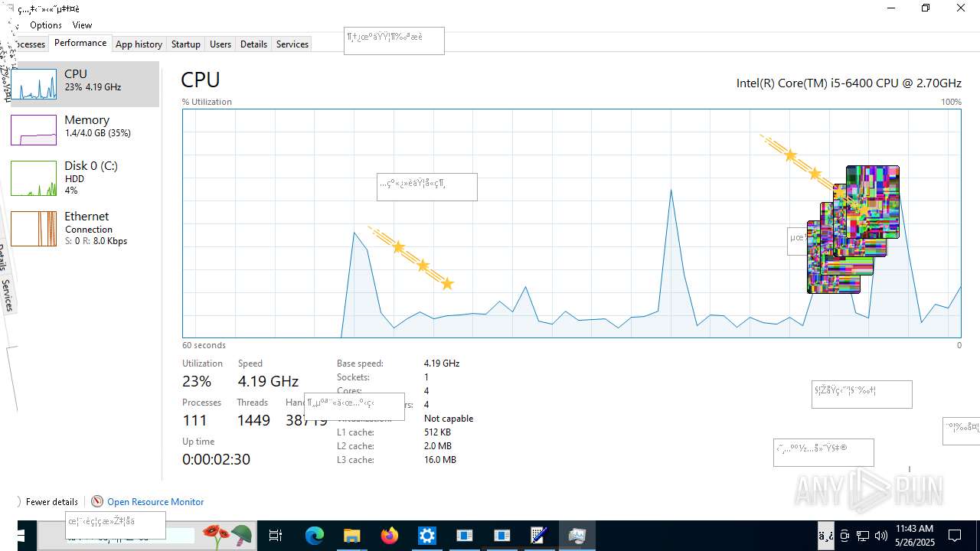Click the Intel Core i5-6400 processor name
Viewport: 980px width, 551px height.
848,83
